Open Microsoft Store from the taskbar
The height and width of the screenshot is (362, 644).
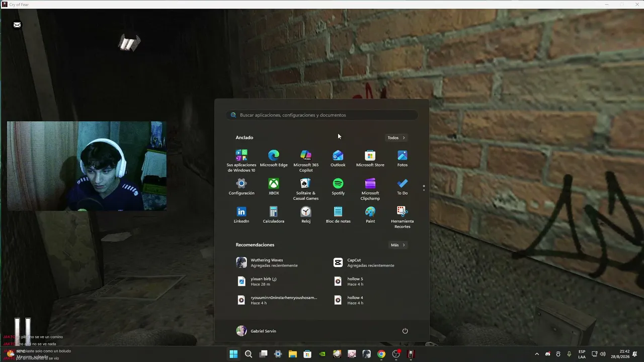[x=307, y=354]
